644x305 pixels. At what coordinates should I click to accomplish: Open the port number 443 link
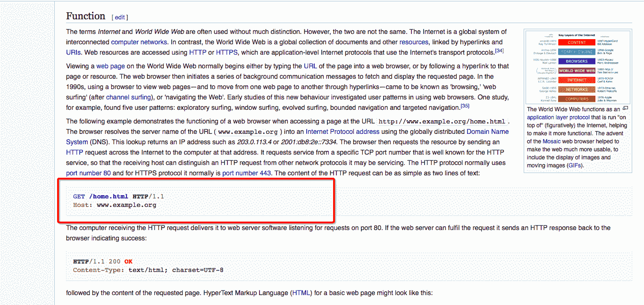[x=246, y=173]
